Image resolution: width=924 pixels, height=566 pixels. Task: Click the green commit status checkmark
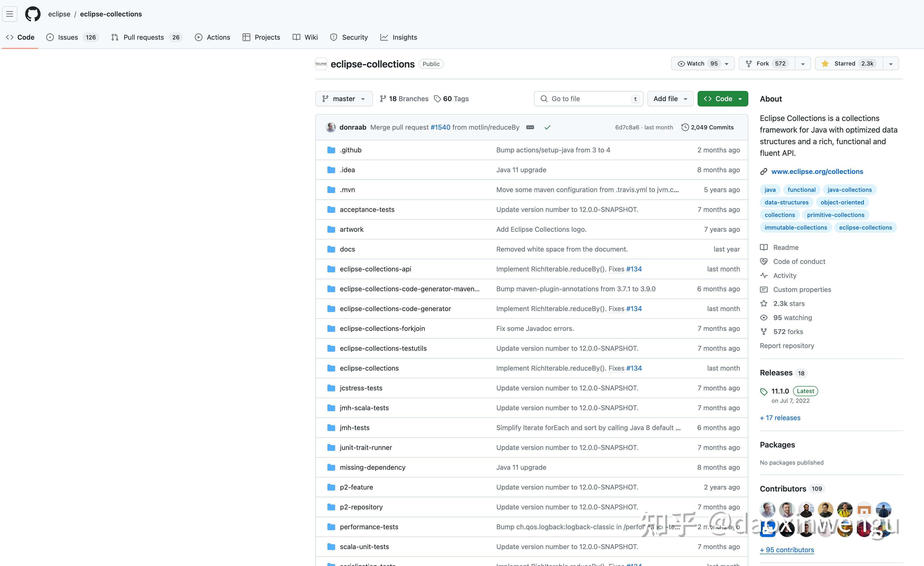[x=547, y=127]
